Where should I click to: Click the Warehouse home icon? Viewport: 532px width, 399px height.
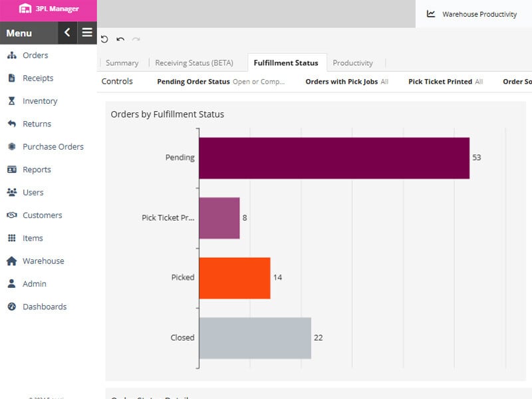point(12,261)
